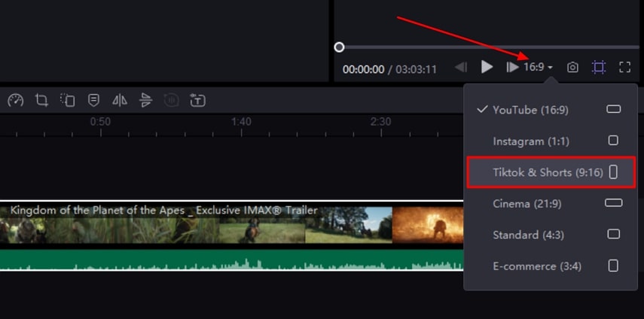644x319 pixels.
Task: Select Cinema (21:9) aspect ratio
Action: tap(551, 203)
